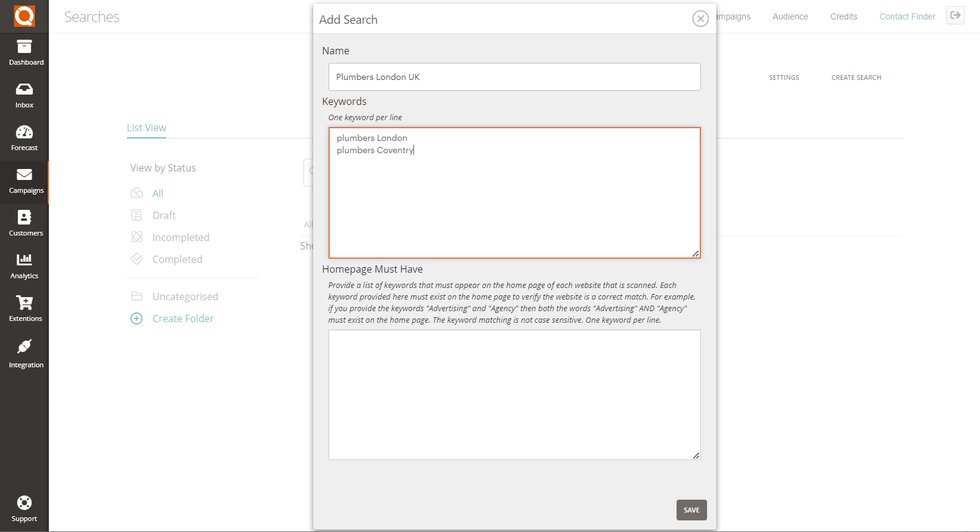The height and width of the screenshot is (532, 980).
Task: Filter searches by Incompleted status
Action: 181,237
